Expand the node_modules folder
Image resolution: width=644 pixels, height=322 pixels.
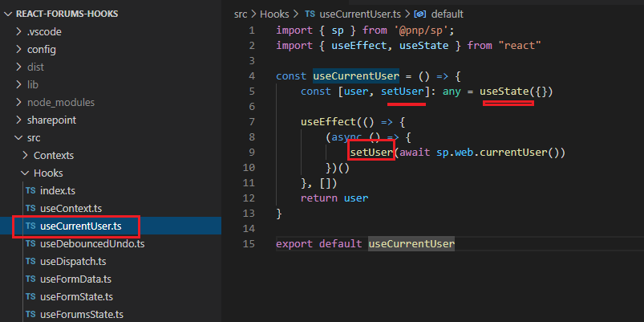[60, 102]
